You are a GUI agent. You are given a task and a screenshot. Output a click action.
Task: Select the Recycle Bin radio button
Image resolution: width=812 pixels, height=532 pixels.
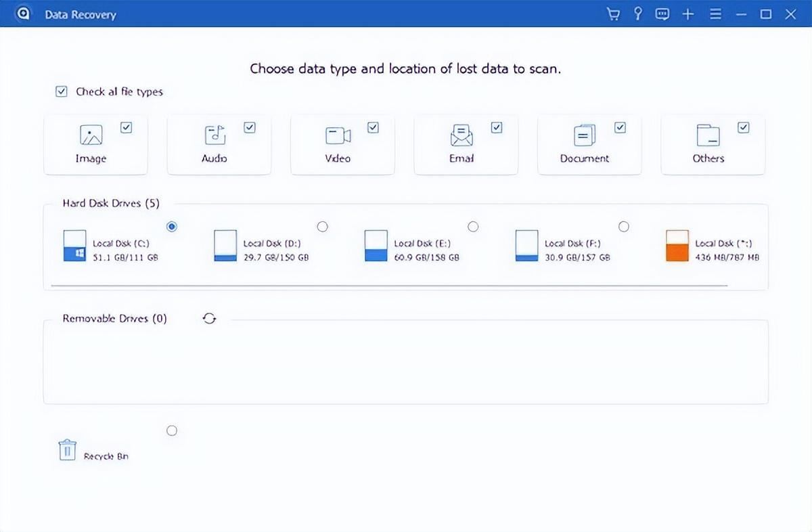172,430
